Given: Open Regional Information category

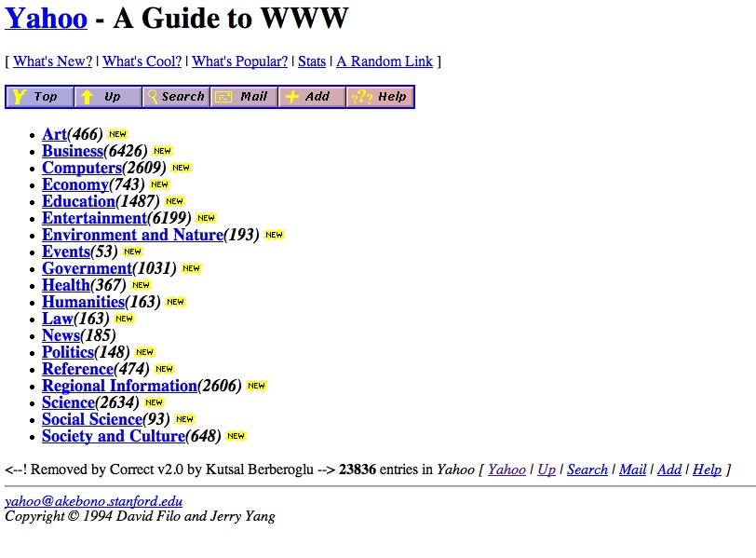Looking at the screenshot, I should [120, 385].
